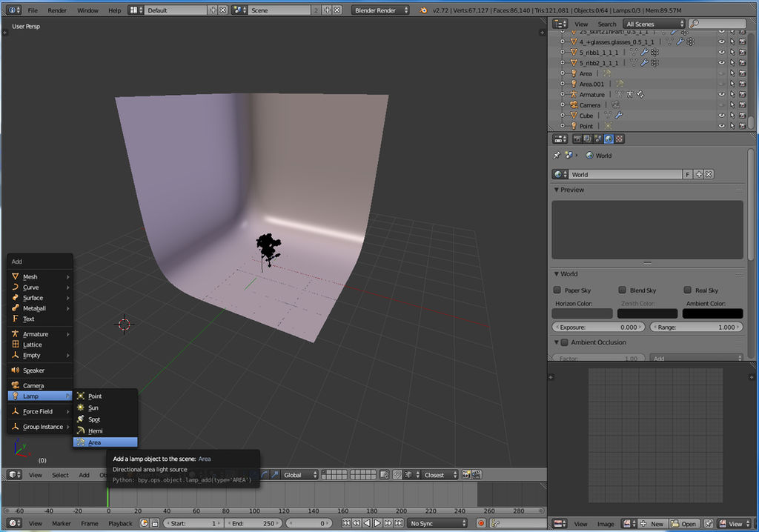
Task: Toggle selectability arrow for Camera
Action: (732, 105)
